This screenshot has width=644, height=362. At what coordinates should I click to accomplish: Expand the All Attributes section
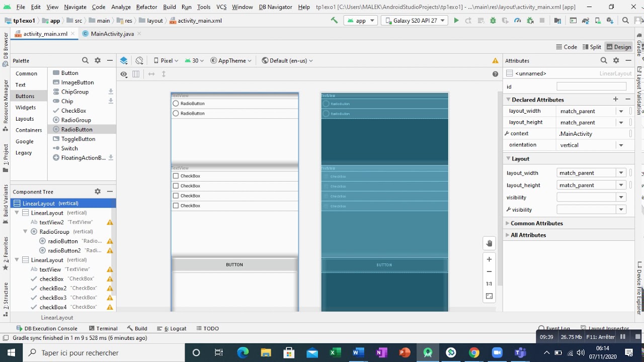[507, 235]
